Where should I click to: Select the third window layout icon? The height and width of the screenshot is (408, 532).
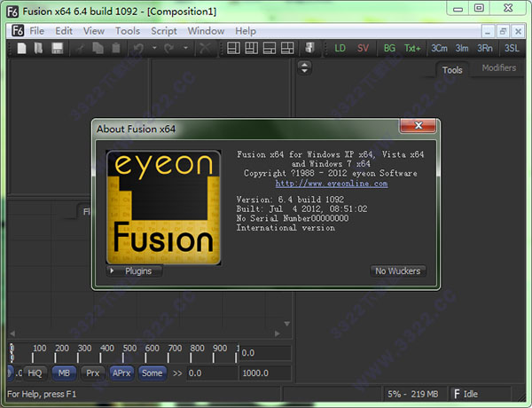pyautogui.click(x=270, y=48)
